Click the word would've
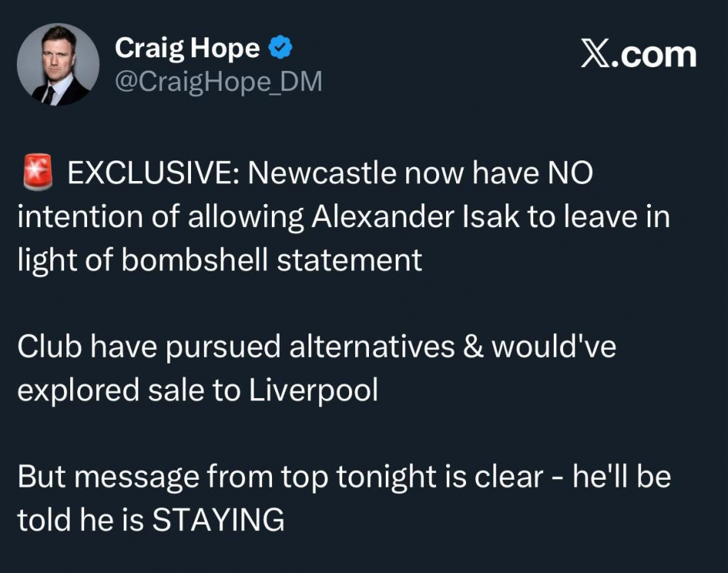The image size is (728, 573). [553, 348]
